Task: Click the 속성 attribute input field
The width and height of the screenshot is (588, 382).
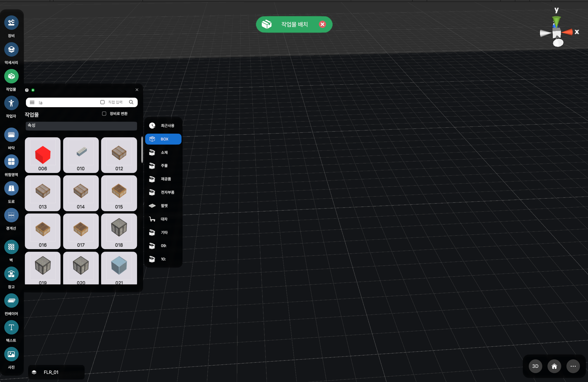Action: [81, 126]
